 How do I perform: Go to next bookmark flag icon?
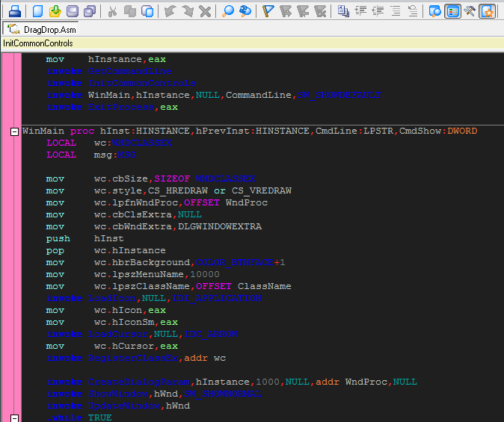(x=286, y=11)
